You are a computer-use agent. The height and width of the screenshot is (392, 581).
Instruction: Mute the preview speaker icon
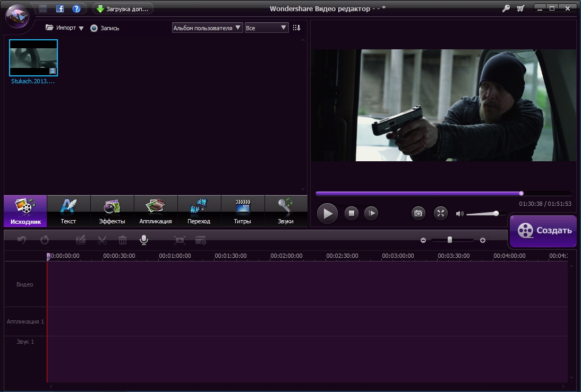[459, 214]
